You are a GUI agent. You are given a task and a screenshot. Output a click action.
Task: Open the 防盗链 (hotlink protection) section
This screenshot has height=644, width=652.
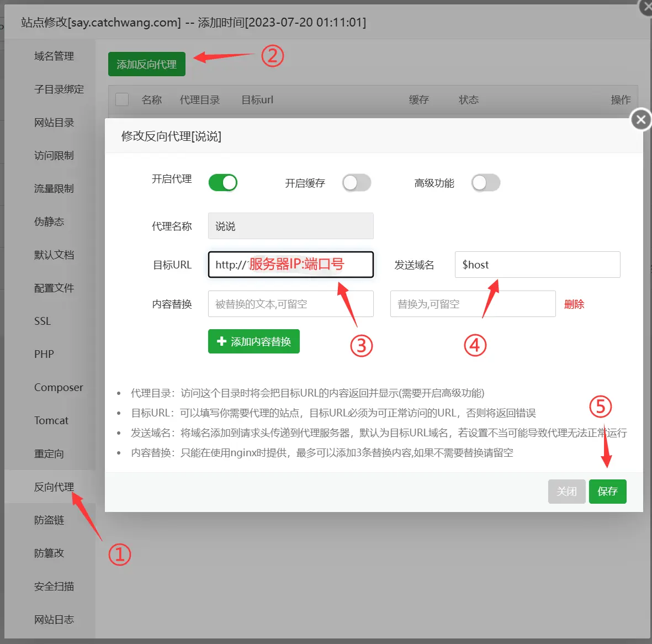tap(49, 520)
